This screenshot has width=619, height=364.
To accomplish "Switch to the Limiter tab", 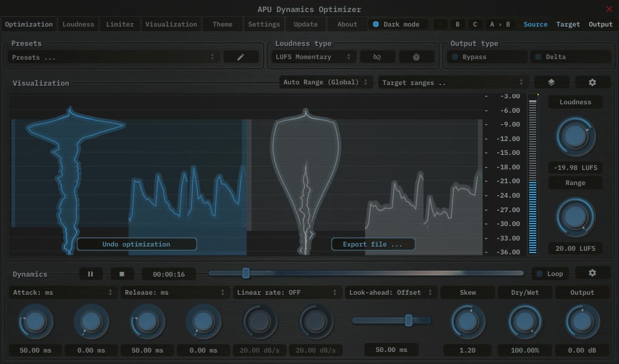I will coord(120,25).
